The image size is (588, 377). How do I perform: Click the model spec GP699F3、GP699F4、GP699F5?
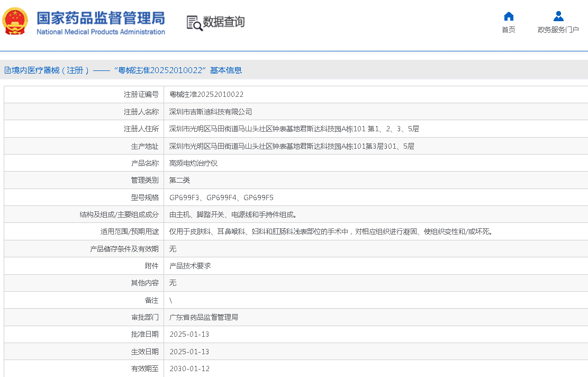pos(221,198)
